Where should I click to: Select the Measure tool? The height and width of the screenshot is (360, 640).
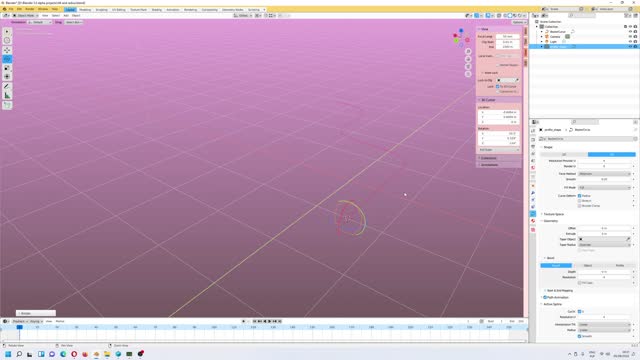pyautogui.click(x=7, y=96)
